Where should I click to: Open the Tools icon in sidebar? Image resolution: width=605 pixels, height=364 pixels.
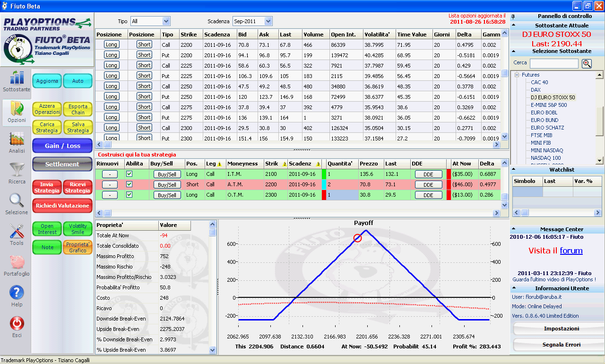(17, 231)
